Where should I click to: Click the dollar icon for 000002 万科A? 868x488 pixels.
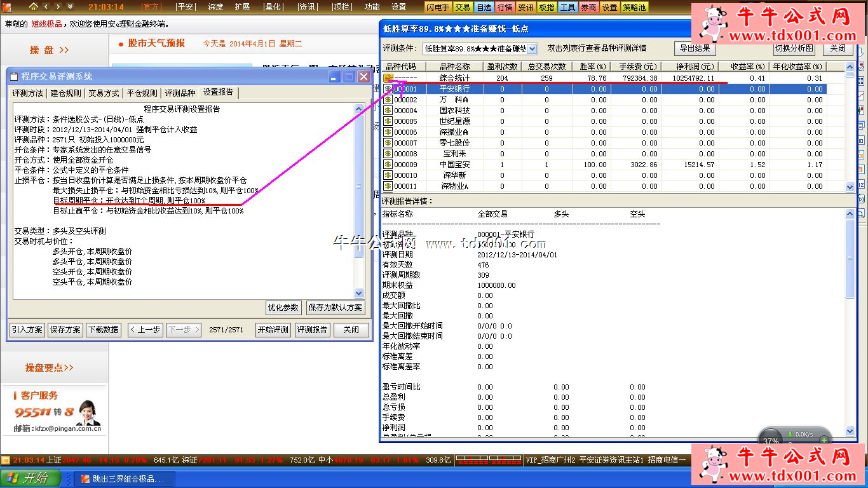388,100
